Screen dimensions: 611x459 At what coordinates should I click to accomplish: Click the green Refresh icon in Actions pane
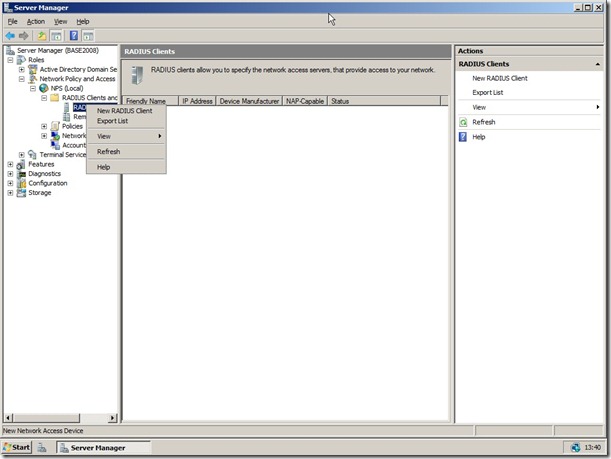pyautogui.click(x=463, y=122)
